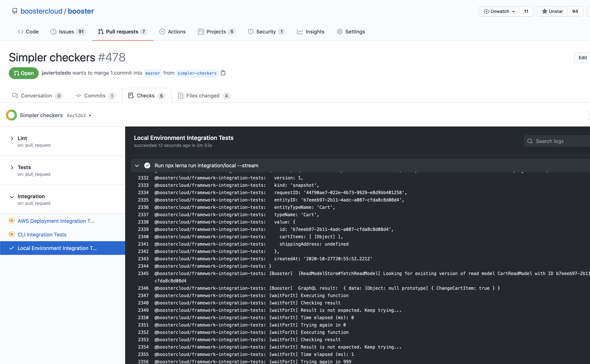This screenshot has width=590, height=364.
Task: Collapse the Run npx lerna step chevron
Action: 137,165
